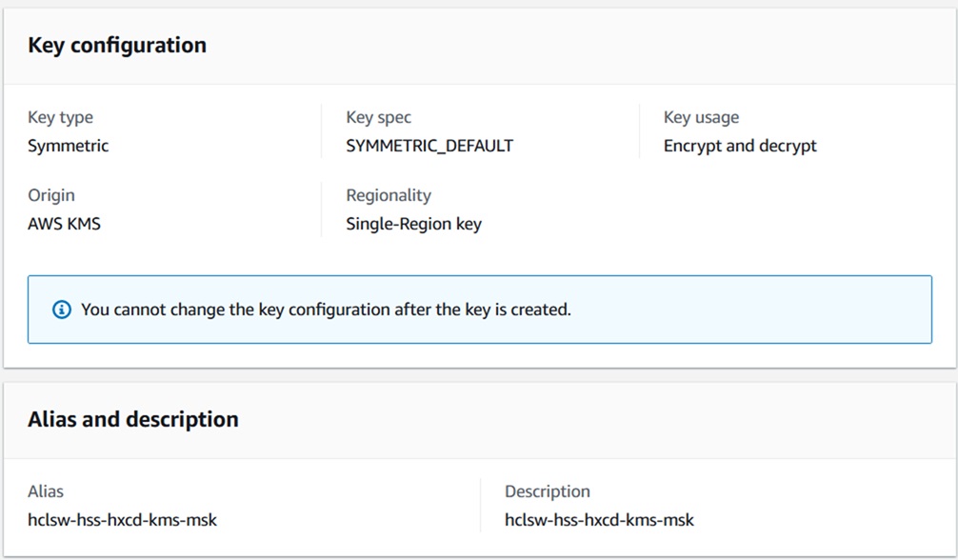Click the Description label
This screenshot has height=560, width=958.
coord(548,491)
